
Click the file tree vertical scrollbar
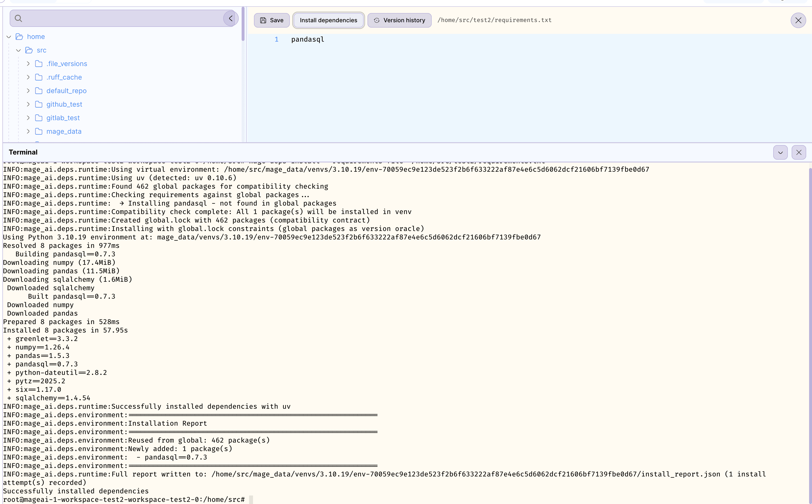coord(243,24)
